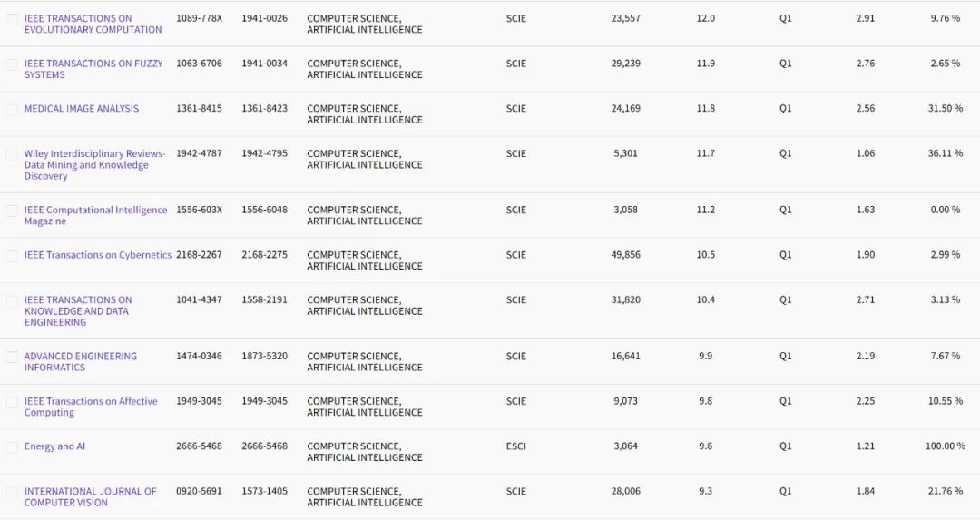Viewport: 980px width, 520px height.
Task: Tick checkbox for IEEE Transactions on Evolutionary Computation
Action: (x=12, y=20)
